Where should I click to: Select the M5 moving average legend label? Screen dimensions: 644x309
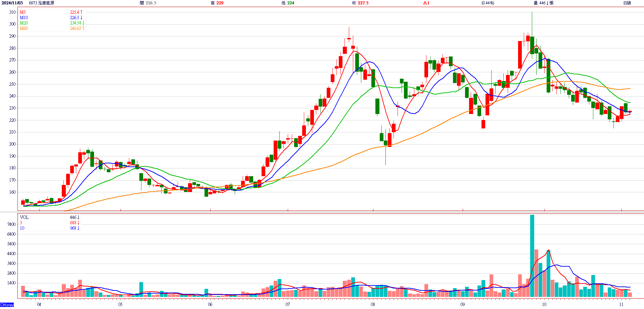(23, 12)
